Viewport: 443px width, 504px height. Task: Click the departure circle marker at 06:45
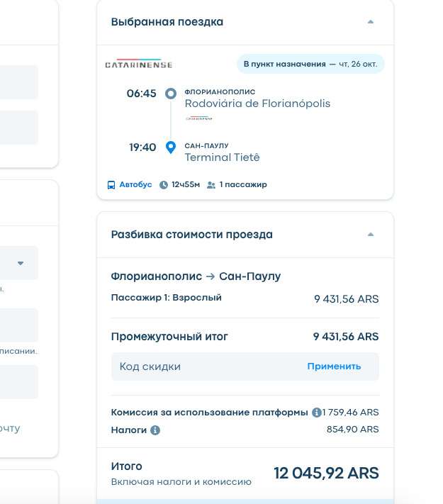click(171, 94)
